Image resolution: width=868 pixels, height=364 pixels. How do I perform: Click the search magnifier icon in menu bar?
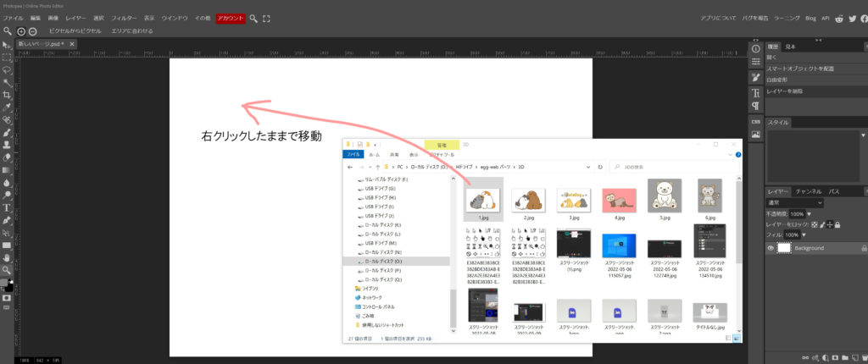[x=253, y=18]
